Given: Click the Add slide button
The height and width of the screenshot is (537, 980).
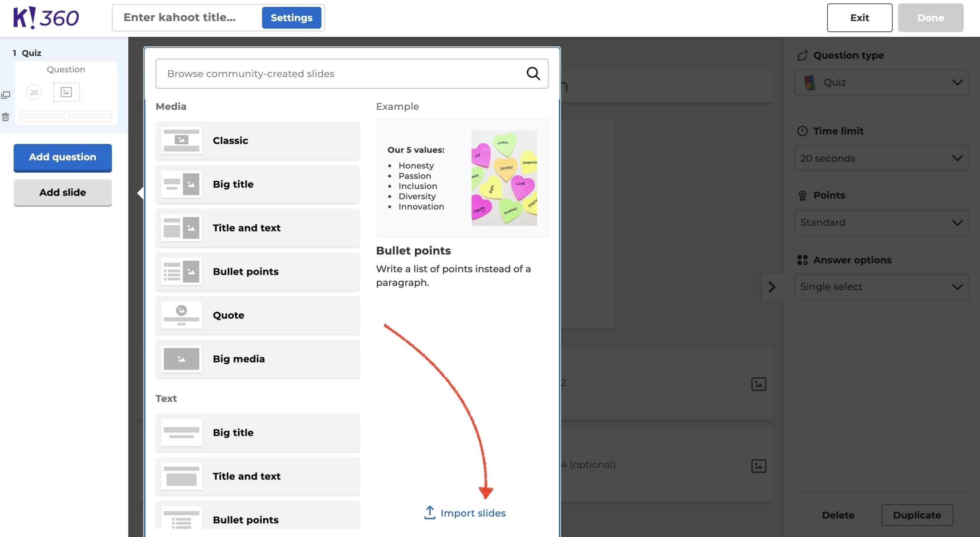Looking at the screenshot, I should coord(62,192).
